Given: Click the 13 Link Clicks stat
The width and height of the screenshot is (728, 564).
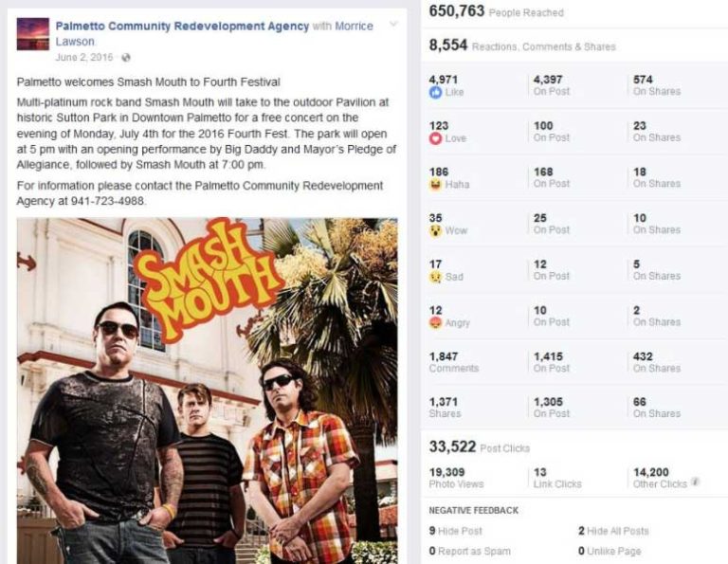Looking at the screenshot, I should [x=557, y=478].
